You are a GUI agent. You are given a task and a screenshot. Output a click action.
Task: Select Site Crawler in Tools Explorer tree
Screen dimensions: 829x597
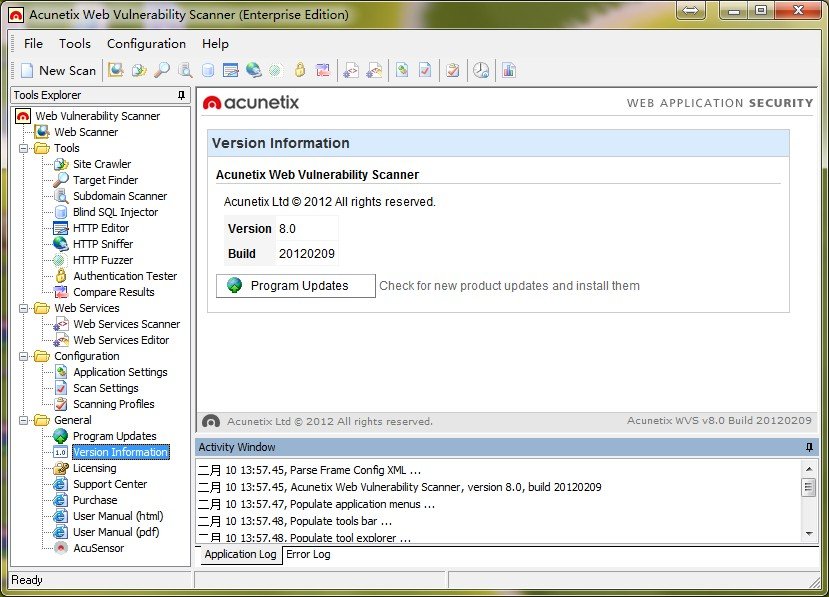[x=102, y=164]
